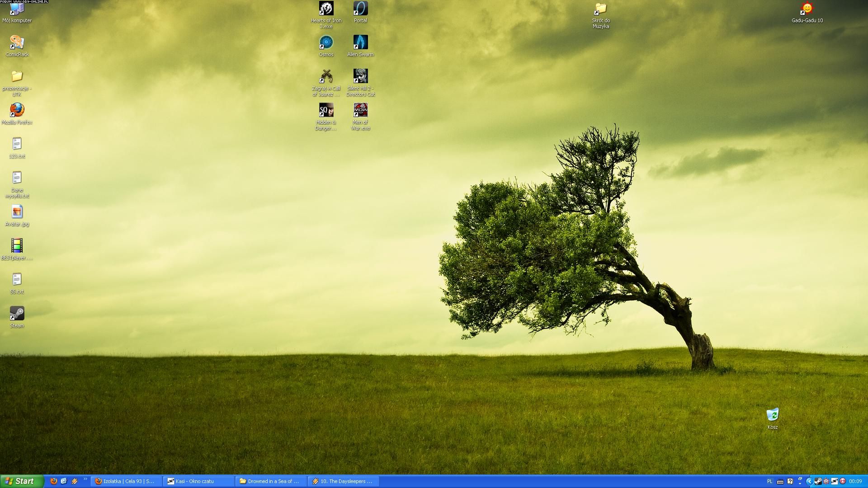Select the Avatar.jpg file icon
868x488 pixels.
(x=17, y=212)
